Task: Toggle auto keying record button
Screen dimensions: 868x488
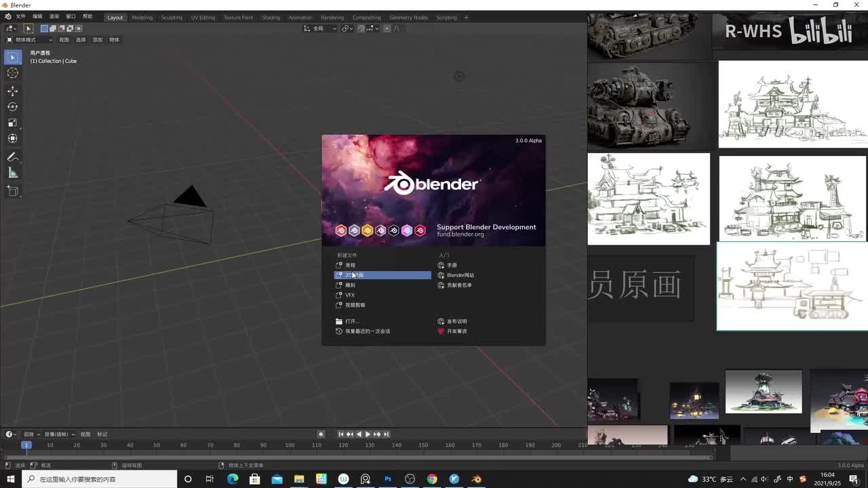Action: pos(321,434)
